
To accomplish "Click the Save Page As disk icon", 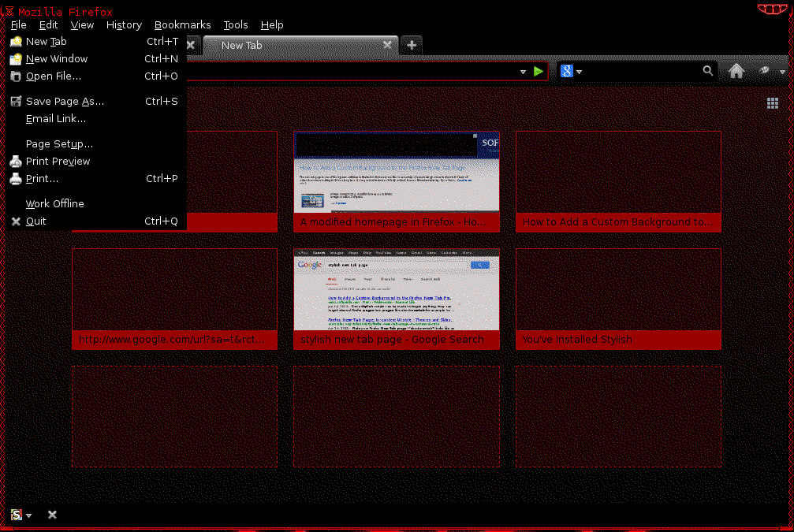I will click(16, 101).
